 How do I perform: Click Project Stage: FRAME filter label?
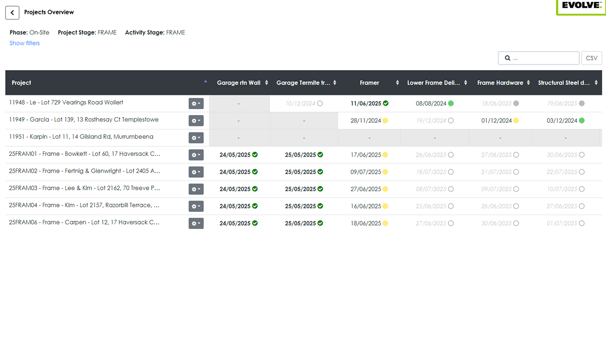(87, 32)
